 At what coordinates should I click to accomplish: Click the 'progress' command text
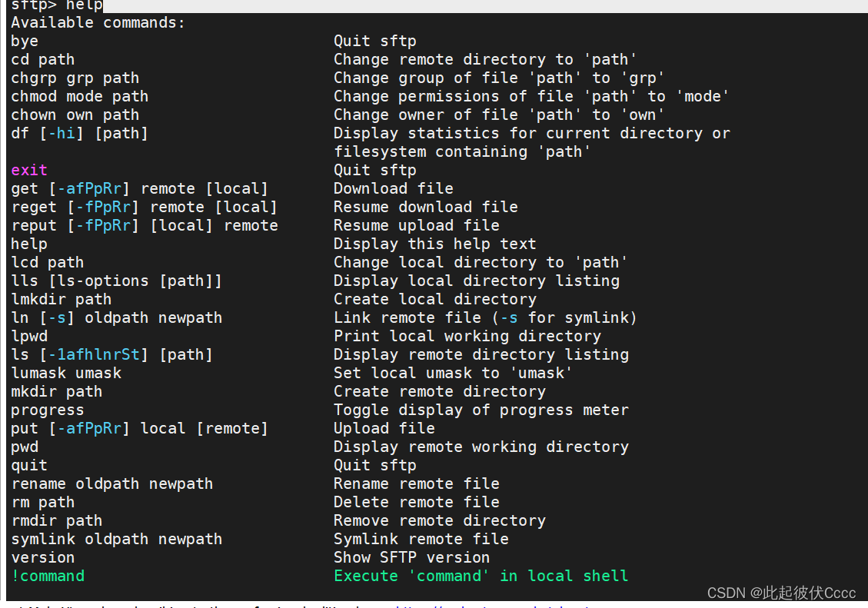[48, 410]
